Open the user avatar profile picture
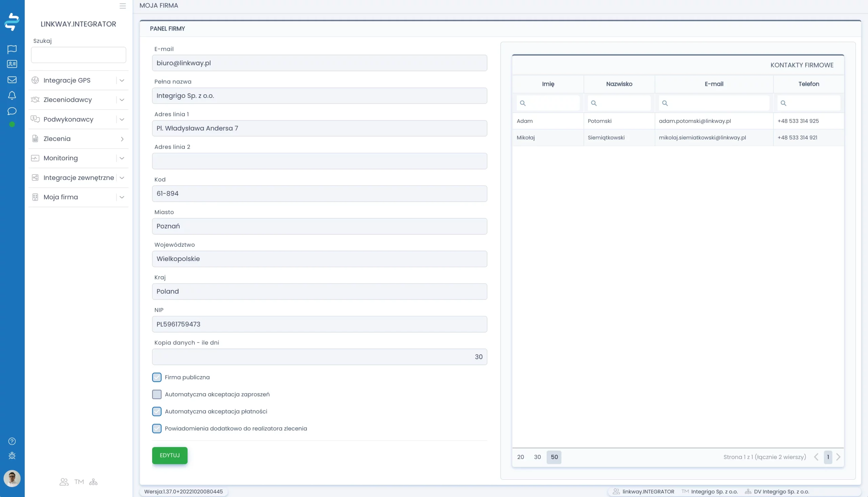 pyautogui.click(x=12, y=478)
